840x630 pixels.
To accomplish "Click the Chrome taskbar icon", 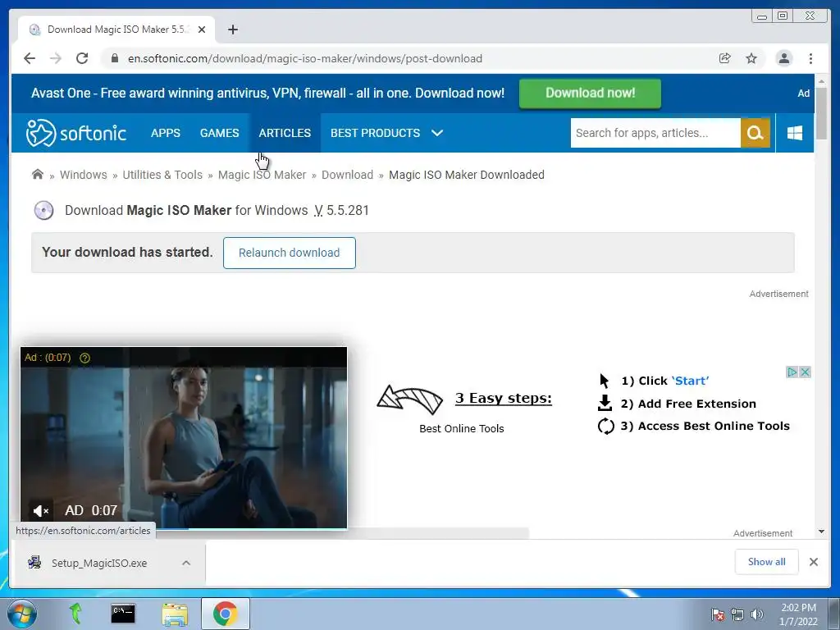I will pyautogui.click(x=225, y=614).
